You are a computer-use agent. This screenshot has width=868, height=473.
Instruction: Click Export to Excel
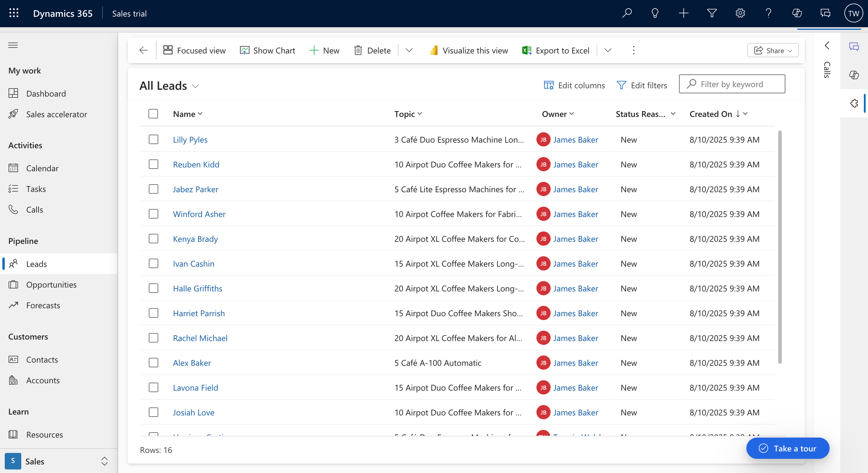556,50
